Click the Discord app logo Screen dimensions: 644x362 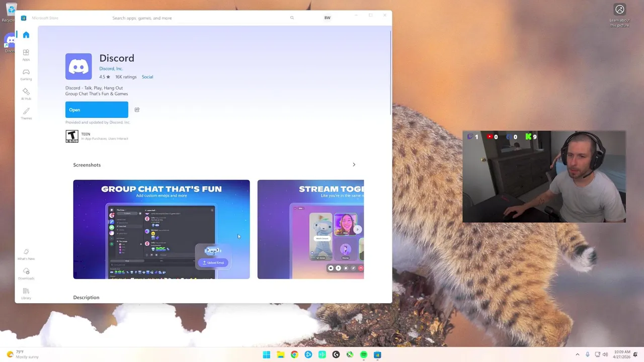[78, 66]
